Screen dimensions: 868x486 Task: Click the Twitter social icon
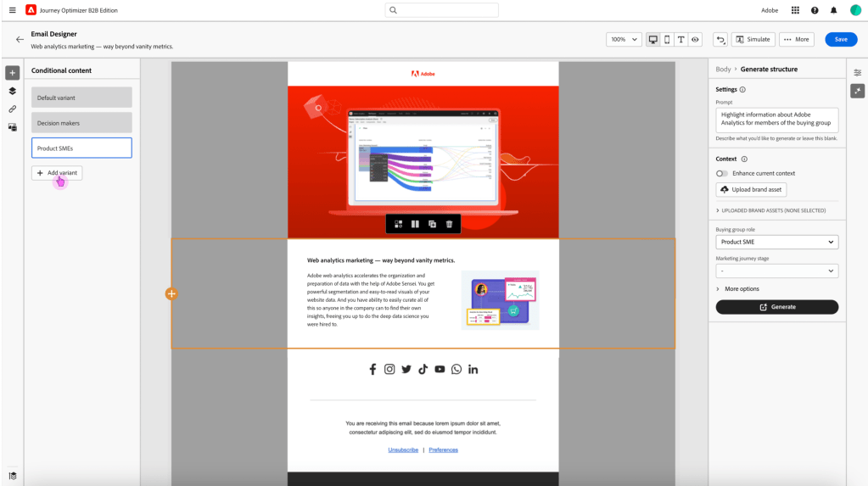(406, 369)
